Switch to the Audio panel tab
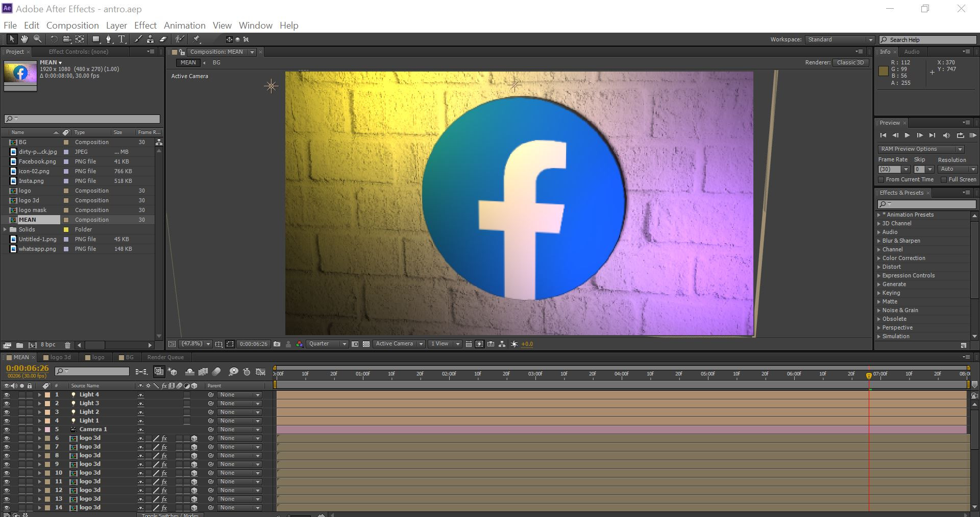Viewport: 980px width, 517px height. [x=912, y=52]
